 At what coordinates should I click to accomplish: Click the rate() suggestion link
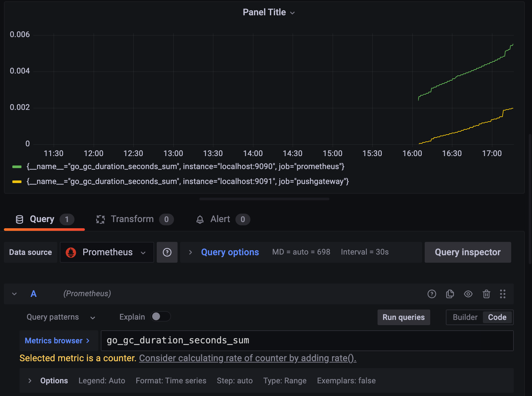point(248,358)
